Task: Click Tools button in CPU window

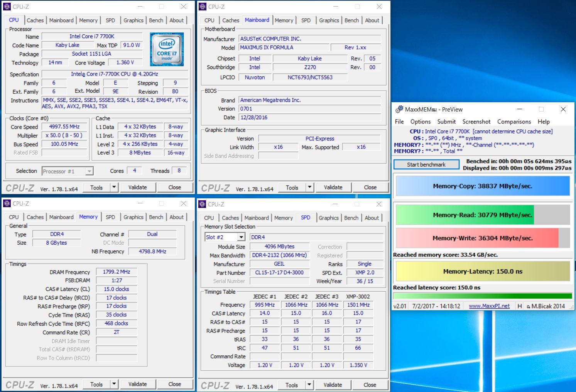Action: (x=96, y=187)
